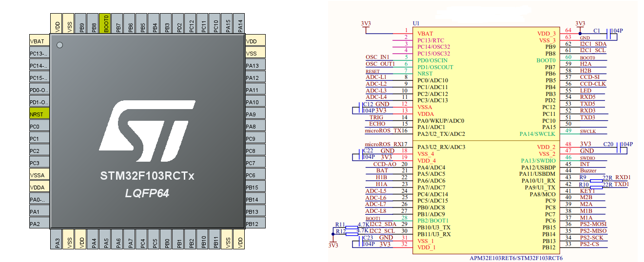
Task: Select the BAT net label in the schematic
Action: pyautogui.click(x=382, y=170)
